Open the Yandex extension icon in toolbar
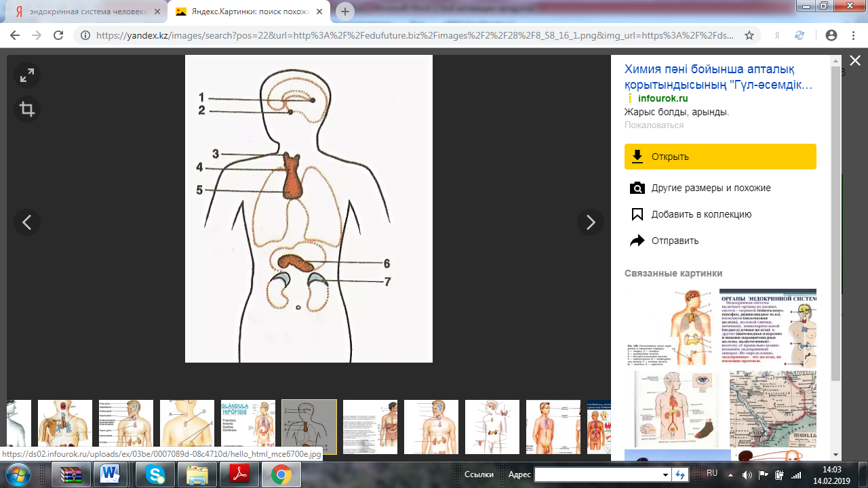The image size is (868, 488). click(777, 35)
